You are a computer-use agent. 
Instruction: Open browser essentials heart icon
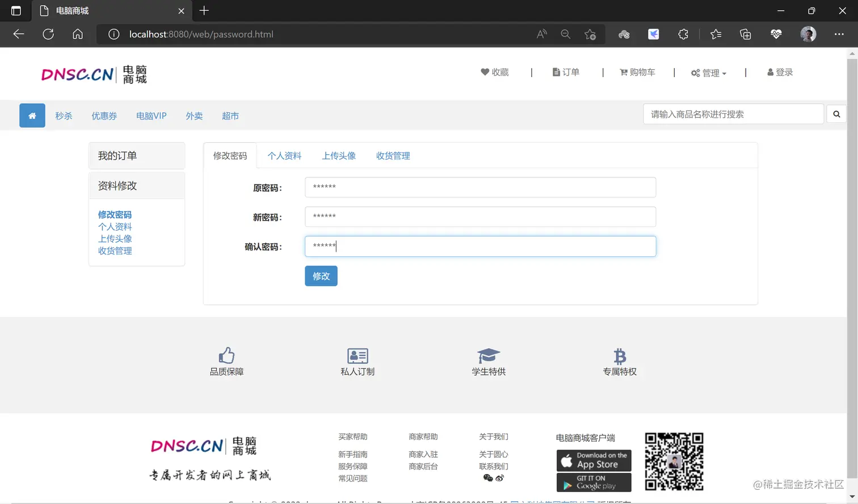point(776,34)
